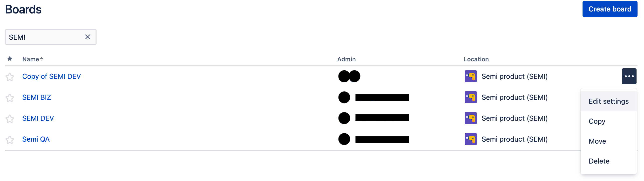Click the admin avatar next to SEMI BIZ
The width and height of the screenshot is (644, 181).
tap(344, 97)
